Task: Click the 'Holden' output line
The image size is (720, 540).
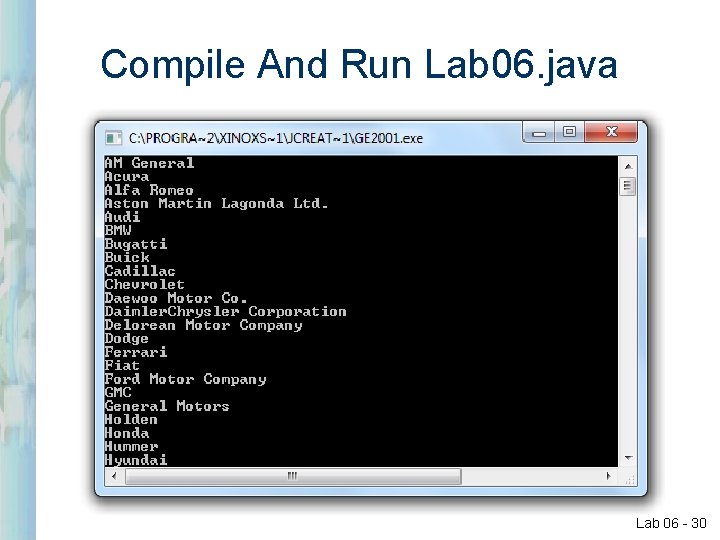Action: click(x=131, y=420)
